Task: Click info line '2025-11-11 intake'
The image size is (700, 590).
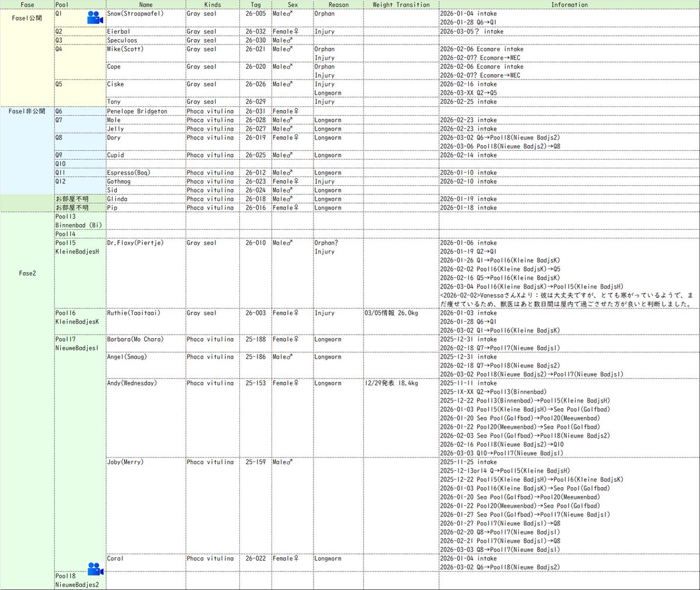Action: point(468,383)
